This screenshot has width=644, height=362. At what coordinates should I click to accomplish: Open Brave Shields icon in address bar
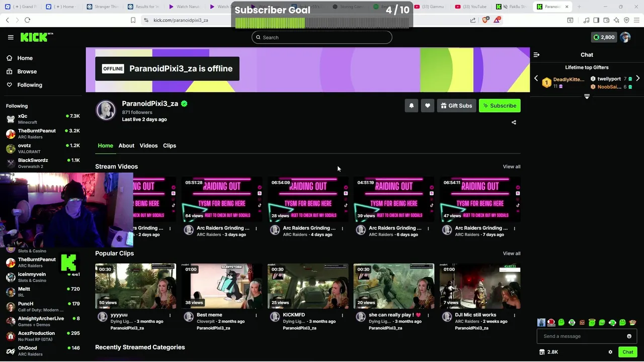485,20
